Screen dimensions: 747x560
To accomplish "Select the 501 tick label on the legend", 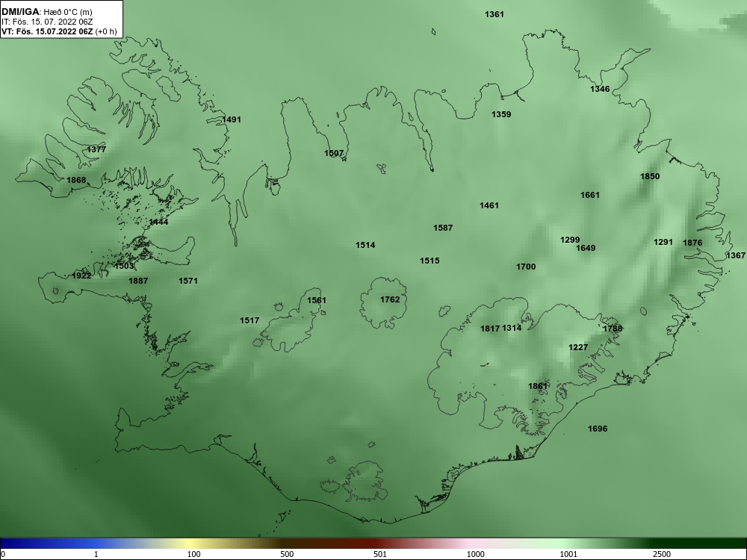I will [x=381, y=554].
